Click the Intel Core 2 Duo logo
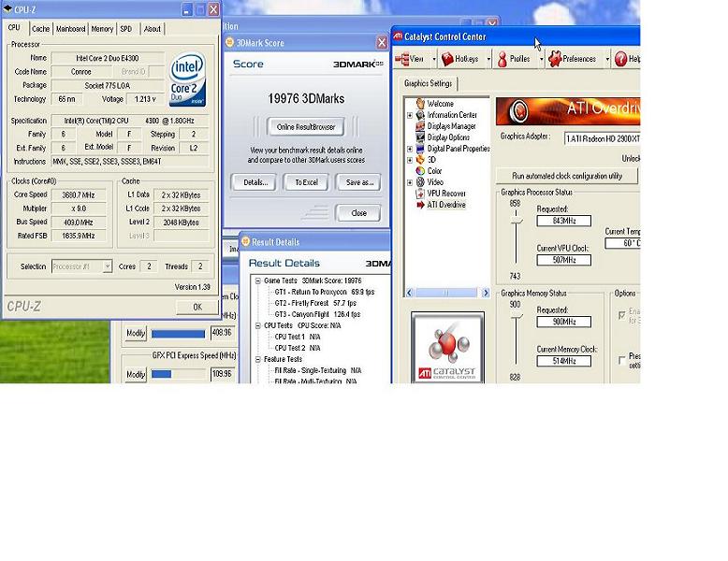Image resolution: width=728 pixels, height=561 pixels. point(187,79)
